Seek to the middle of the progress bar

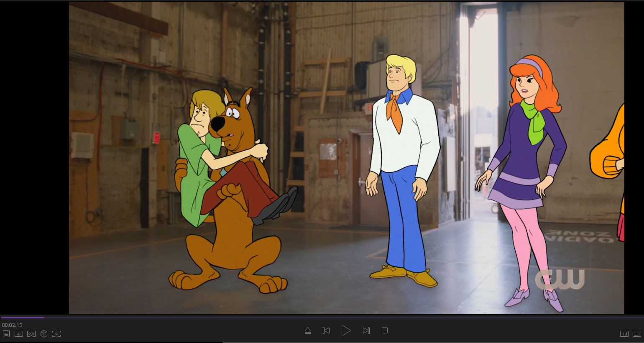322,318
